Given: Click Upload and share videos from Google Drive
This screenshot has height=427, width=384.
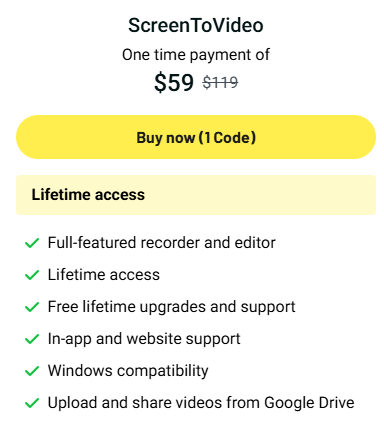Looking at the screenshot, I should [x=201, y=403].
